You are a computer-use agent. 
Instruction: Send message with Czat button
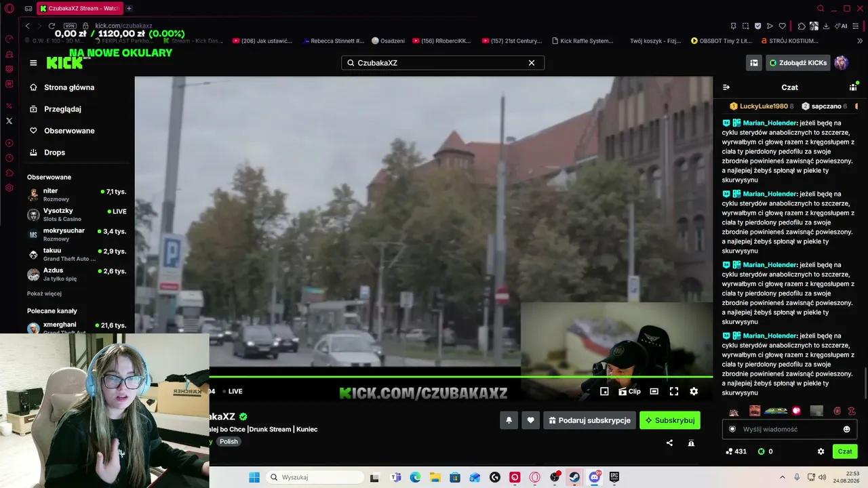845,451
